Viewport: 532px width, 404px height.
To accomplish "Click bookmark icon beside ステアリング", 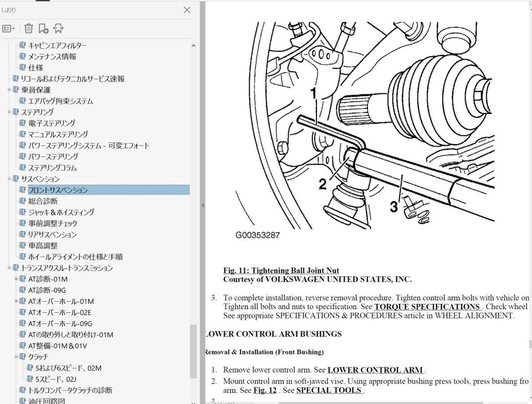I will click(x=16, y=112).
